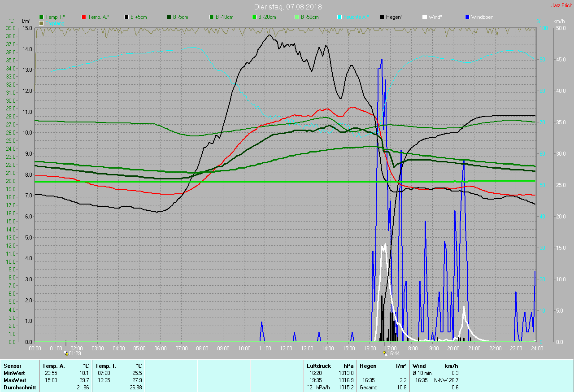Select the B -10cm legend color swatch
The height and width of the screenshot is (392, 574).
(212, 17)
